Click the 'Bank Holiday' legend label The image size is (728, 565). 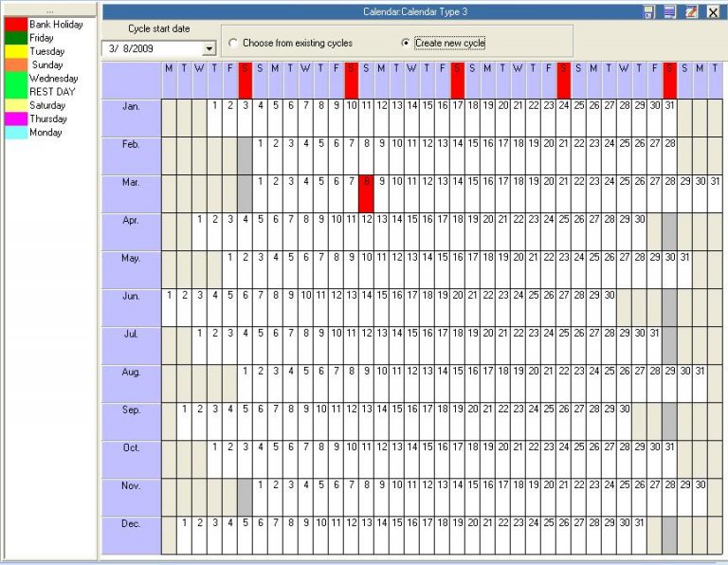click(x=56, y=24)
